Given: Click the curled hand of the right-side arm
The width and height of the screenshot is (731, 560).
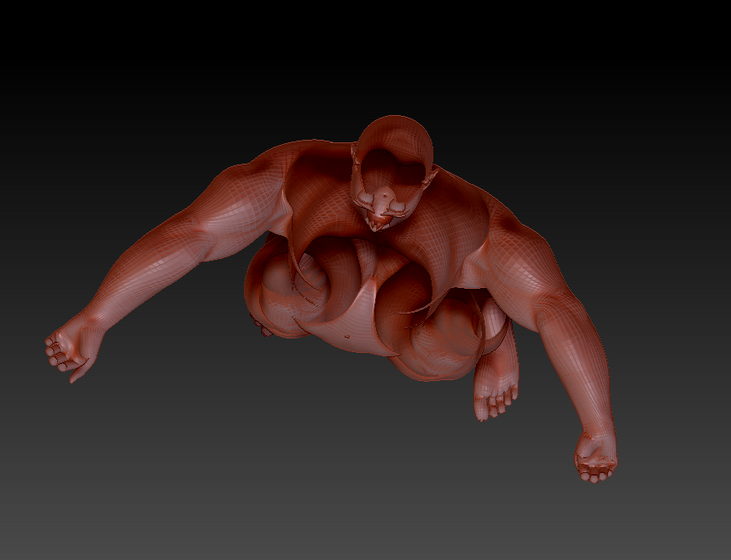Looking at the screenshot, I should [x=595, y=459].
